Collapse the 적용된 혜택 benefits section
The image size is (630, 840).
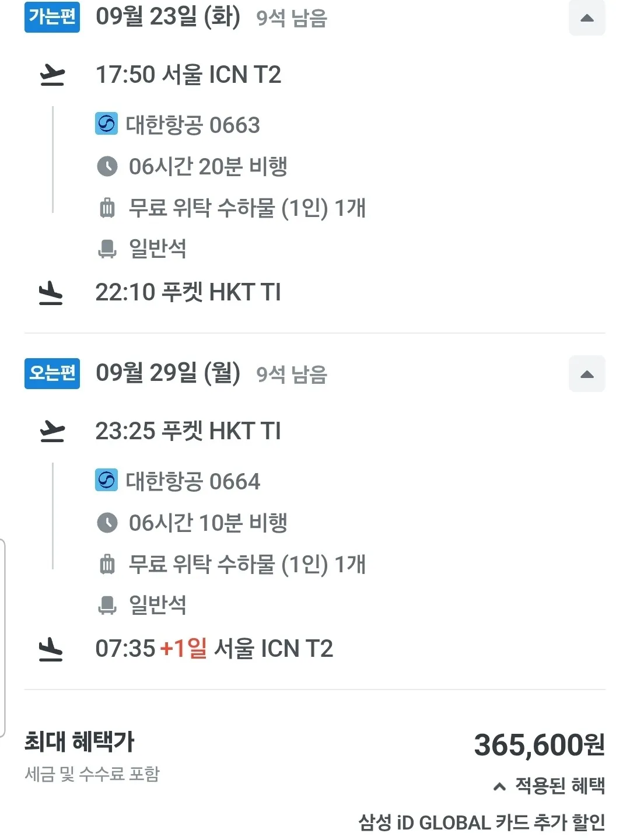(549, 786)
